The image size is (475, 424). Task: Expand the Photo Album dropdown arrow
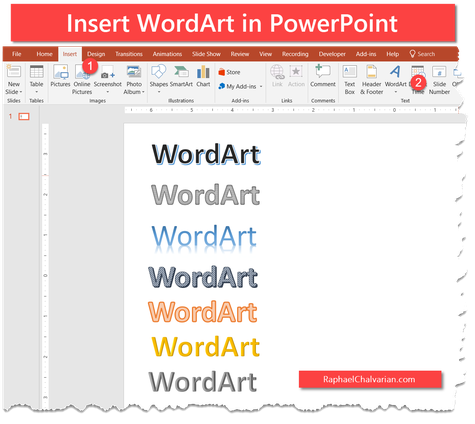143,92
